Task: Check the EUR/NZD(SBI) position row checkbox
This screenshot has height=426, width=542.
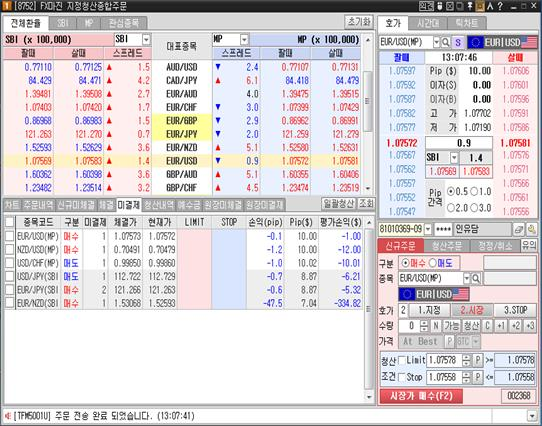Action: 9,303
